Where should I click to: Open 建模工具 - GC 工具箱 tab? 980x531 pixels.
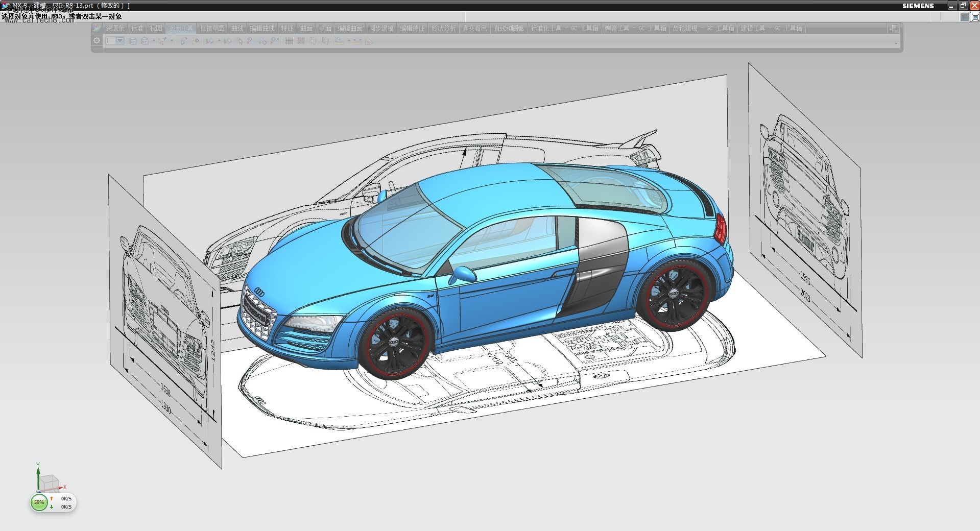772,29
